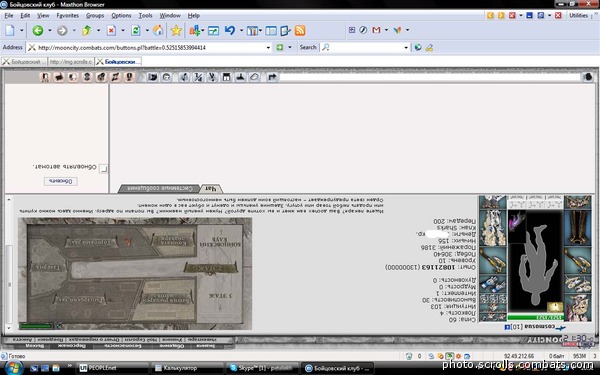Switch to the img.scrolls.c browser tab
This screenshot has width=600, height=375.
(x=71, y=62)
